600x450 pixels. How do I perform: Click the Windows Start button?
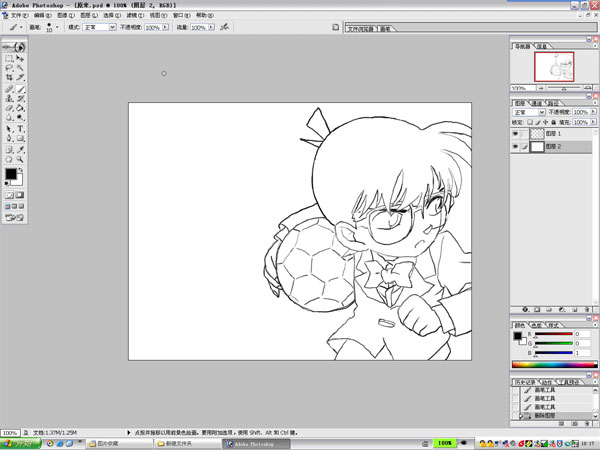pos(21,443)
